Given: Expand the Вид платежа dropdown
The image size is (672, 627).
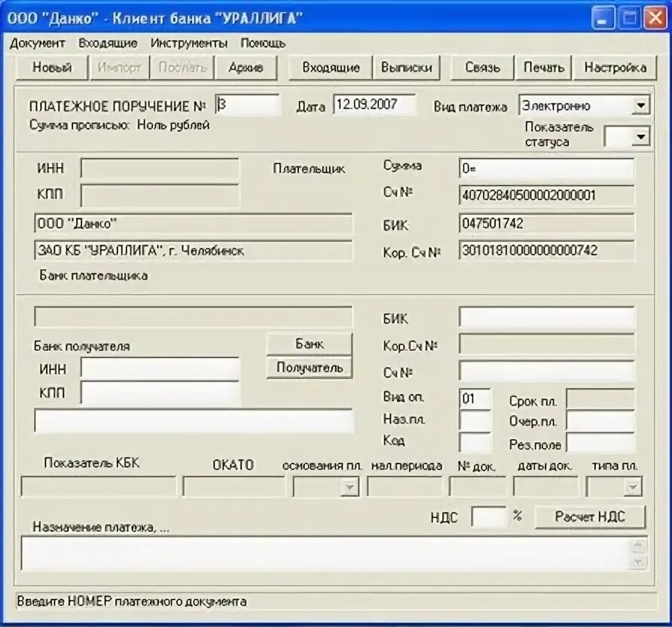Looking at the screenshot, I should coord(640,106).
